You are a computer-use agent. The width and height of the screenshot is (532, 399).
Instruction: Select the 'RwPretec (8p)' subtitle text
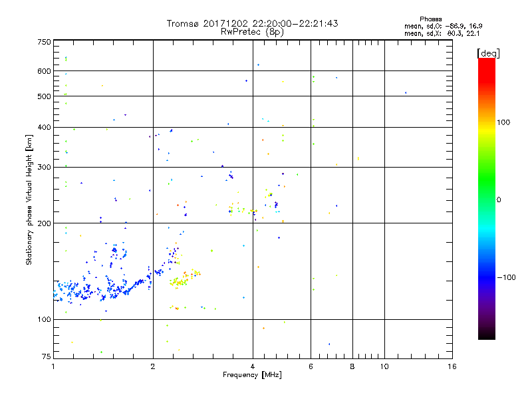[252, 32]
